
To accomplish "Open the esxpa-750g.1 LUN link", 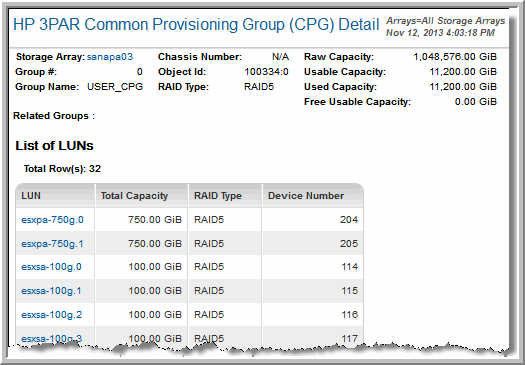I will tap(52, 243).
